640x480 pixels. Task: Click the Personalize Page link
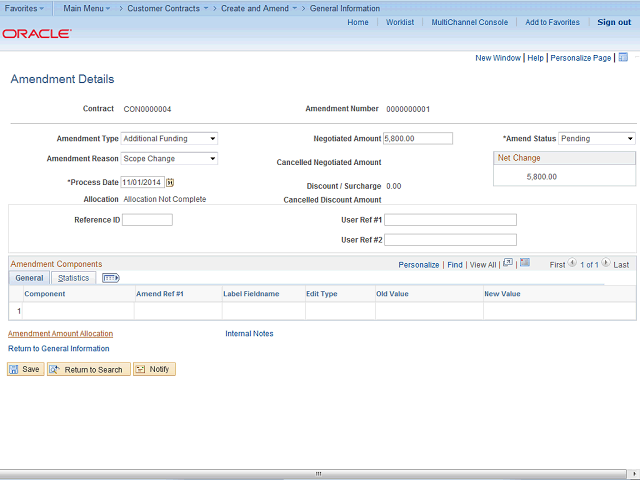(x=580, y=58)
